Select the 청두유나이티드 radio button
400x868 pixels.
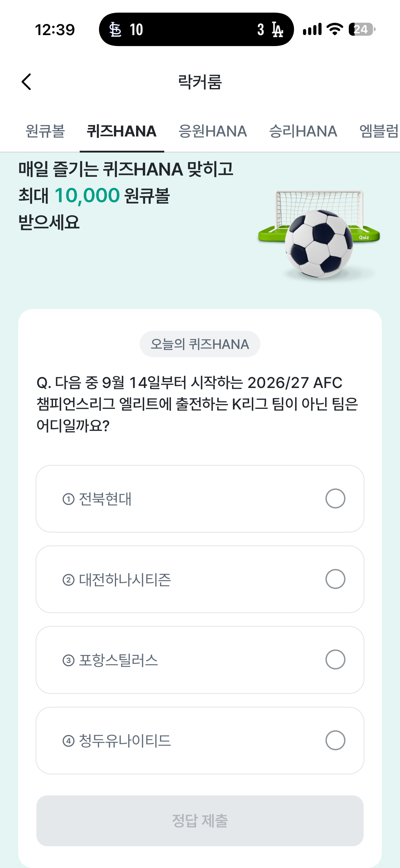tap(335, 740)
